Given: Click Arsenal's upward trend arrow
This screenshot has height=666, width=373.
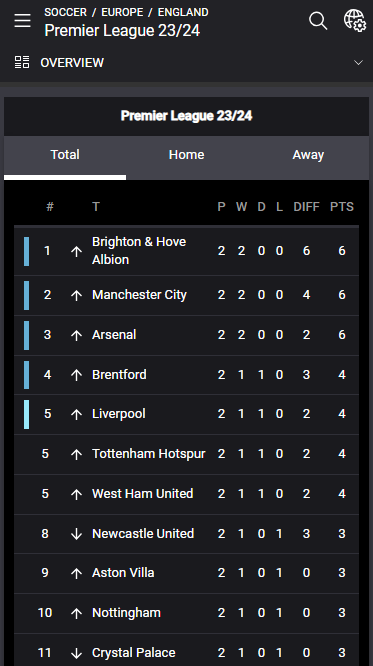Looking at the screenshot, I should (x=76, y=335).
